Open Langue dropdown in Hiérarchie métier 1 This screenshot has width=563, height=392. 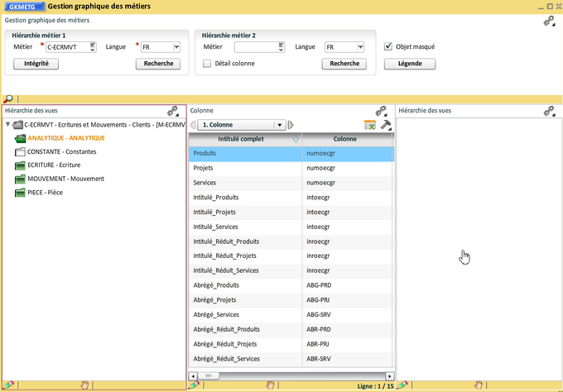(176, 47)
